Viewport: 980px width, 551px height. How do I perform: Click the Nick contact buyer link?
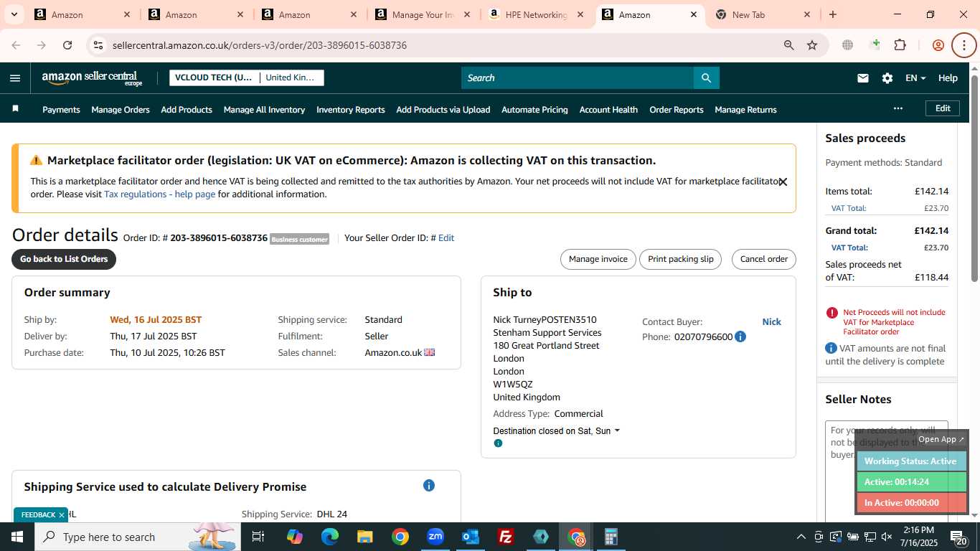tap(771, 322)
